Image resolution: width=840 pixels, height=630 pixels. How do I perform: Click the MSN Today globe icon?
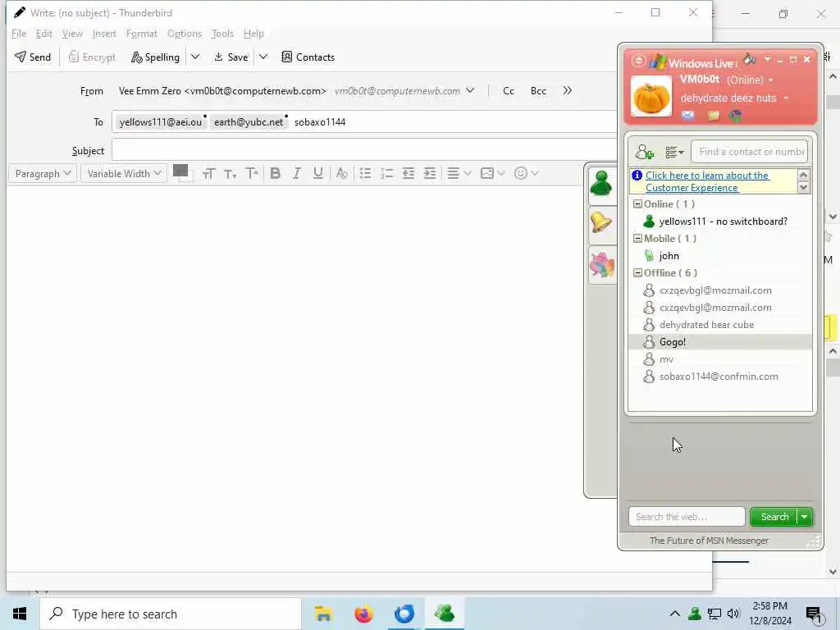point(735,115)
